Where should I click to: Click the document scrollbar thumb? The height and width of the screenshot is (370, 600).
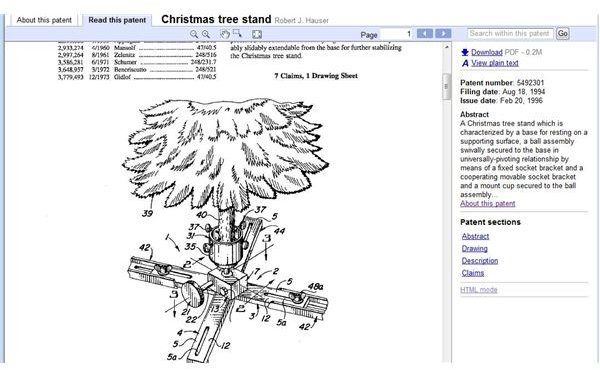[446, 86]
